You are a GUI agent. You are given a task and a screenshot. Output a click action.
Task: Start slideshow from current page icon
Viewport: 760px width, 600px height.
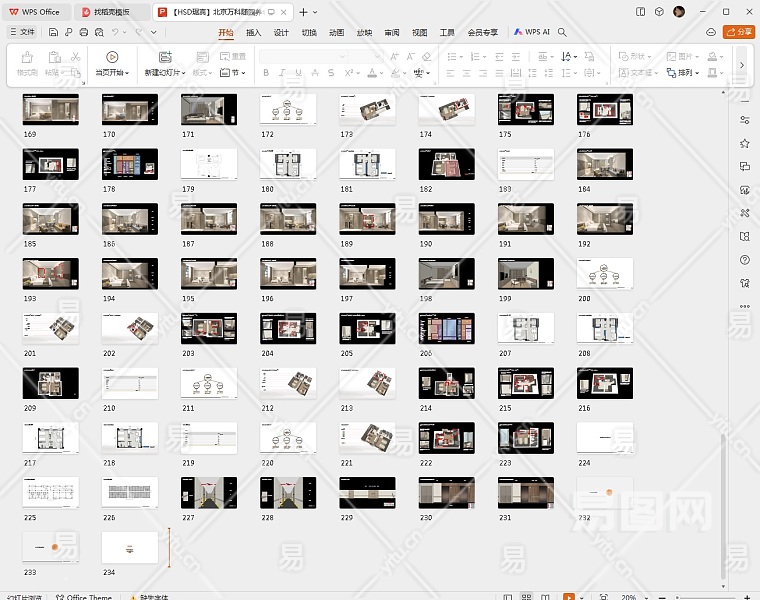[112, 58]
